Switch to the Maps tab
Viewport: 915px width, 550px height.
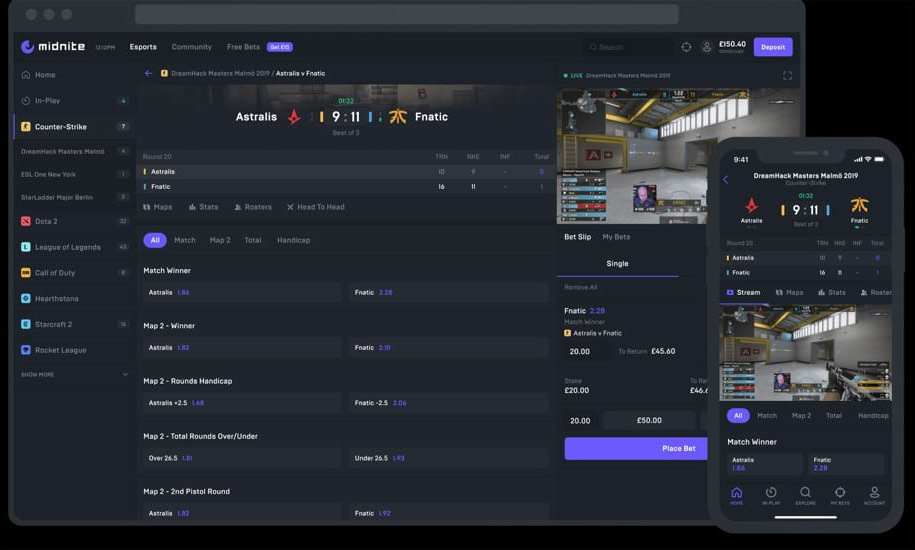tap(158, 207)
